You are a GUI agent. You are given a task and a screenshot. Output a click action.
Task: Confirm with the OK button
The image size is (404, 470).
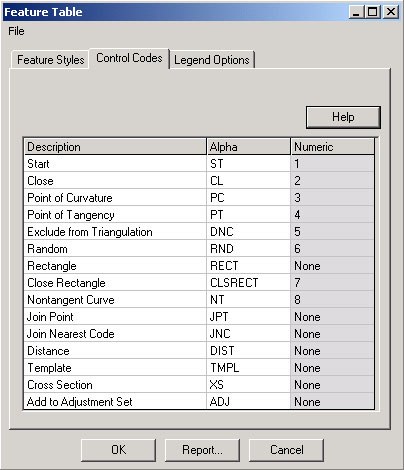pos(118,450)
